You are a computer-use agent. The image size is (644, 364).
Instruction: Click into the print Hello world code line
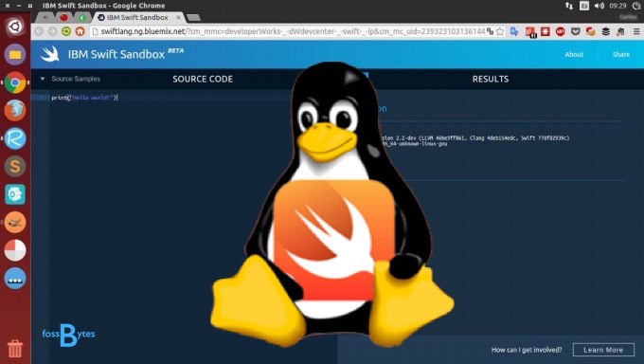tap(84, 98)
